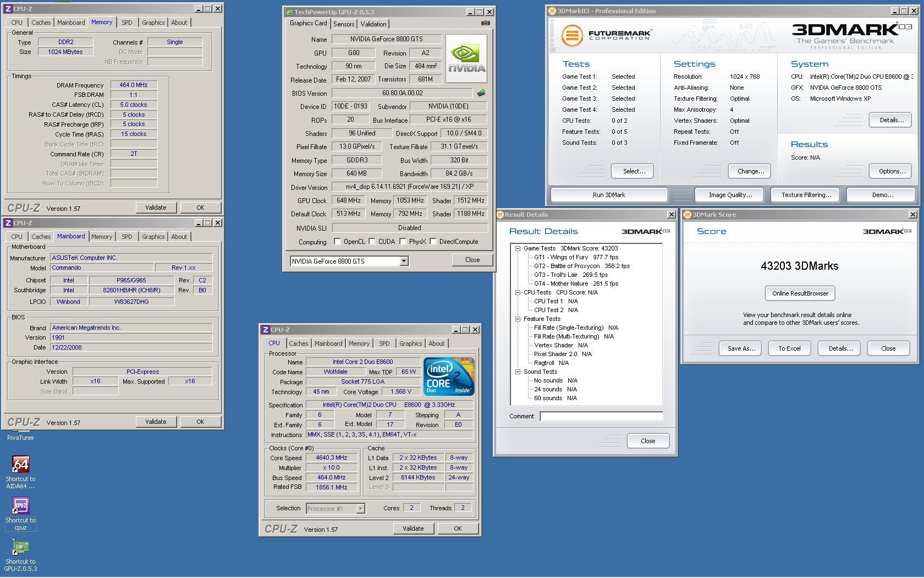The height and width of the screenshot is (578, 924).
Task: Enable the OpenCL checkbox in GPU-Z
Action: [337, 241]
